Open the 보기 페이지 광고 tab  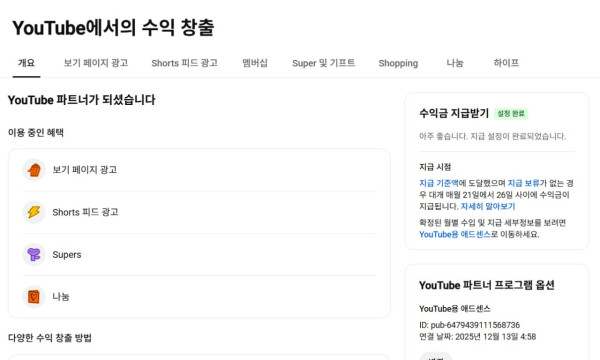coord(96,63)
